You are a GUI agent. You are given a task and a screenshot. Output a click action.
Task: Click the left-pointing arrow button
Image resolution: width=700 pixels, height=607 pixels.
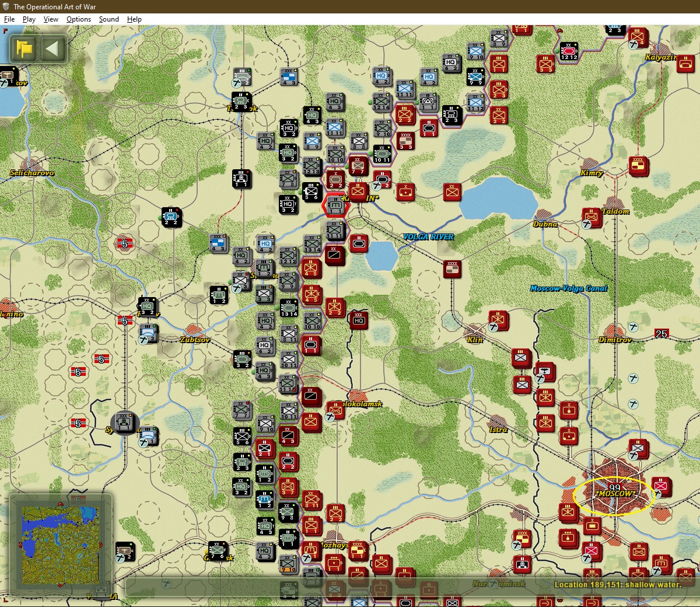point(52,48)
